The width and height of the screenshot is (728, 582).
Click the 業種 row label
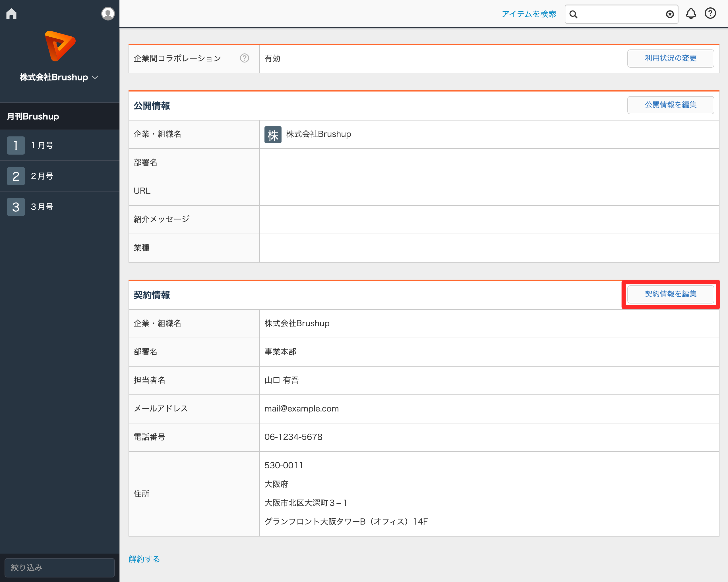(142, 248)
